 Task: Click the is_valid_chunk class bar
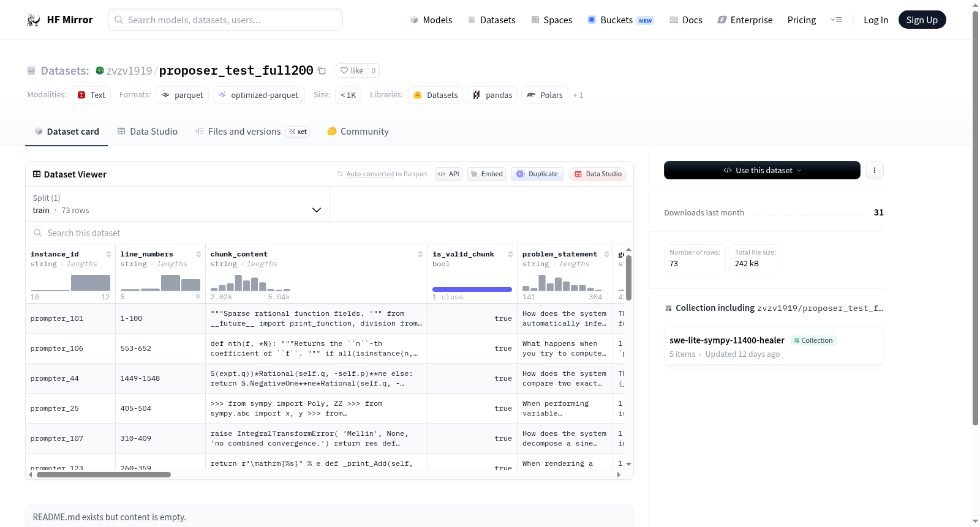click(472, 290)
